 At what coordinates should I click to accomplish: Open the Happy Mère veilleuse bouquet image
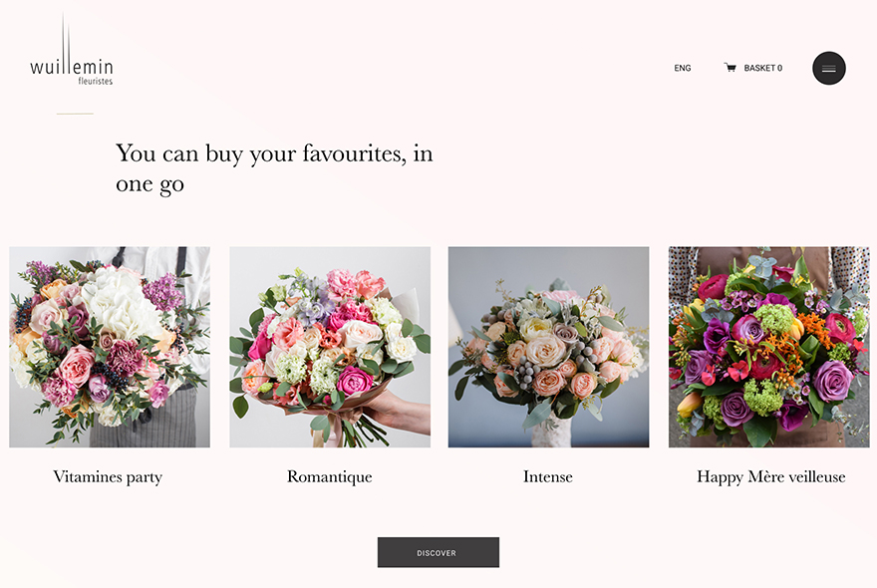768,347
